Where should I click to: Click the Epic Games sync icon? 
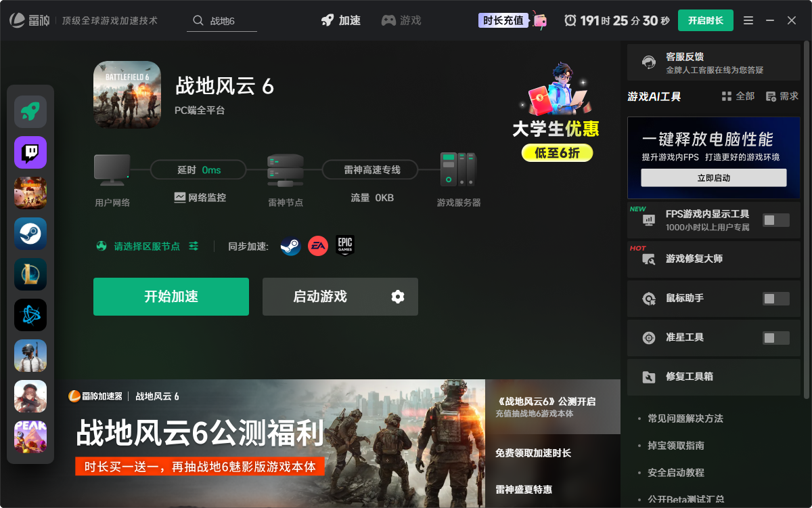(x=345, y=246)
